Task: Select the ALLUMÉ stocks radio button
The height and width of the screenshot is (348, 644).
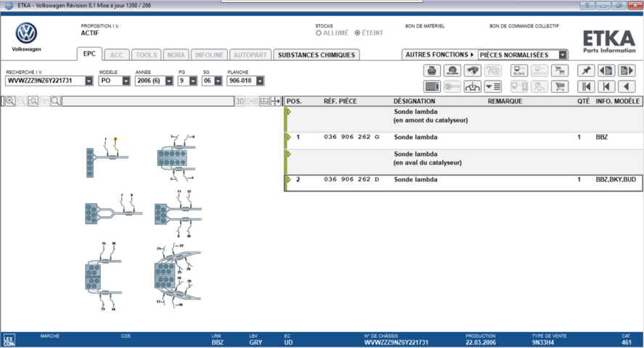Action: pyautogui.click(x=318, y=33)
